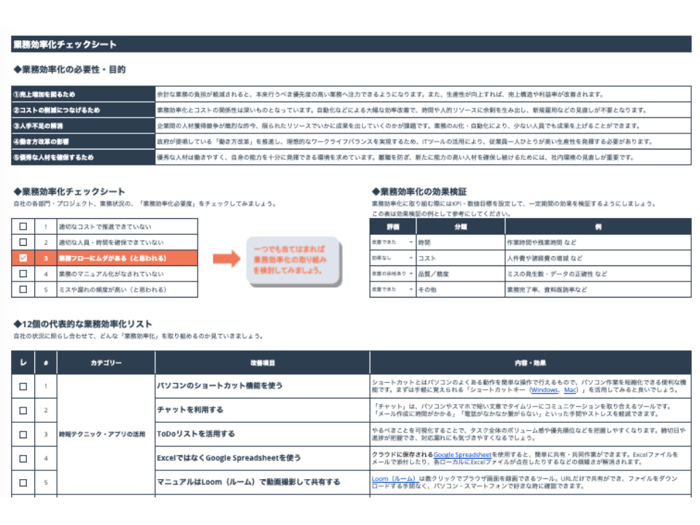Screen dimensions: 700x525
Task: Select the コスト classification cell
Action: (x=460, y=258)
